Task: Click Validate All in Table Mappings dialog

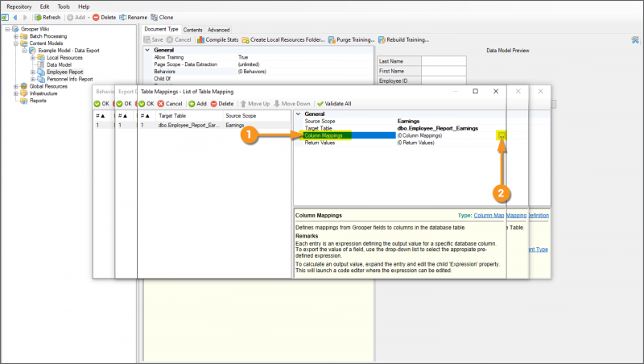Action: tap(334, 104)
